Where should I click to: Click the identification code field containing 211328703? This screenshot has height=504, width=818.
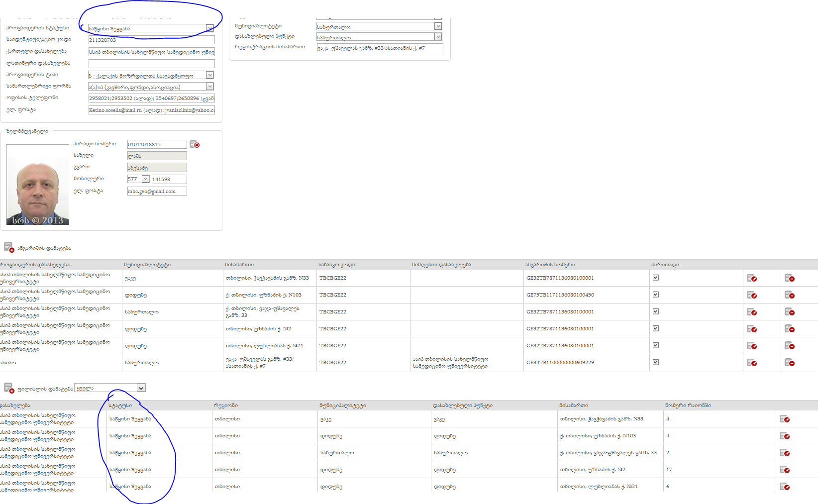[x=151, y=40]
